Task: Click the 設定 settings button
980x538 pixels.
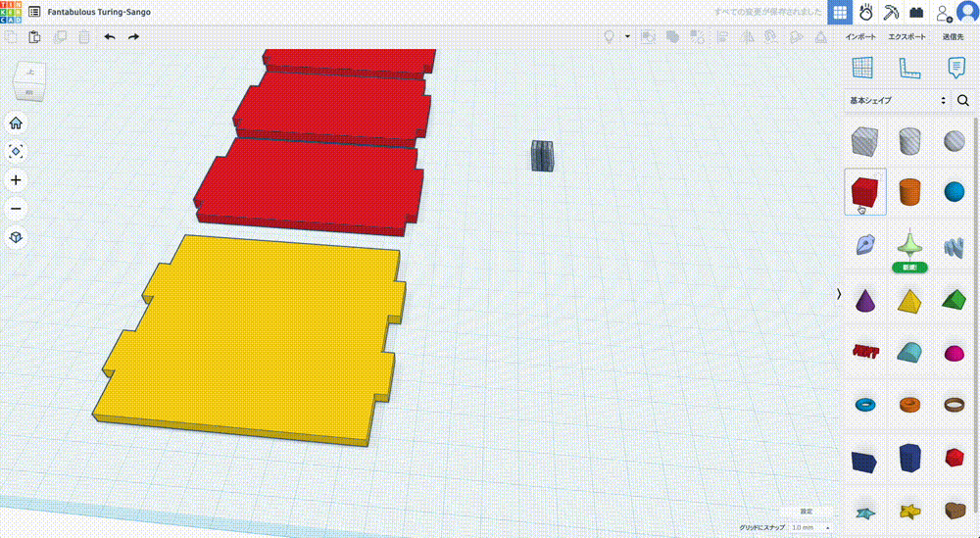Action: pyautogui.click(x=806, y=512)
